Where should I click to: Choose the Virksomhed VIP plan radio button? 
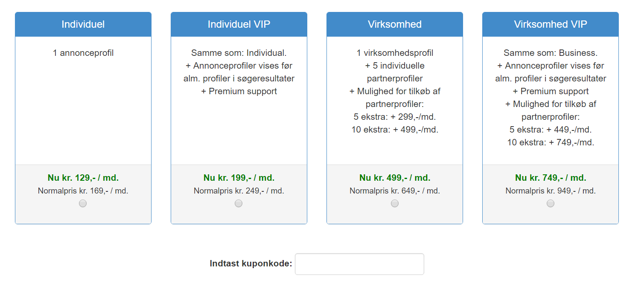coord(551,203)
